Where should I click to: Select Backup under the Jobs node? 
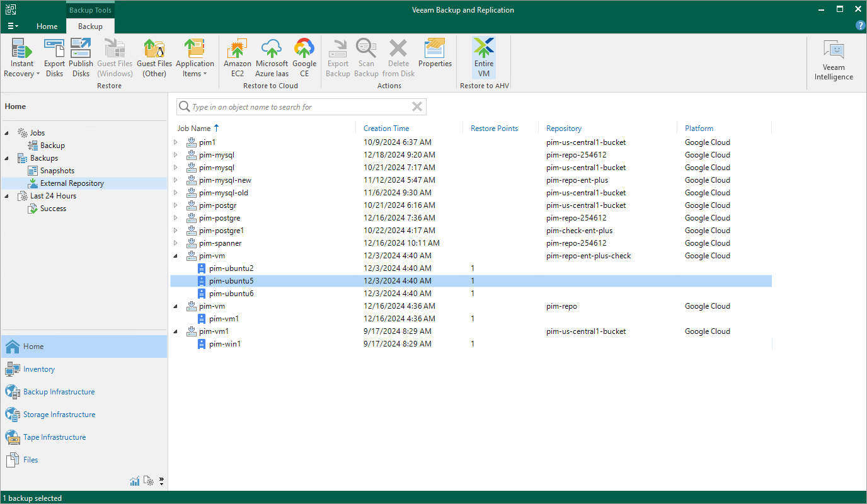click(x=52, y=146)
